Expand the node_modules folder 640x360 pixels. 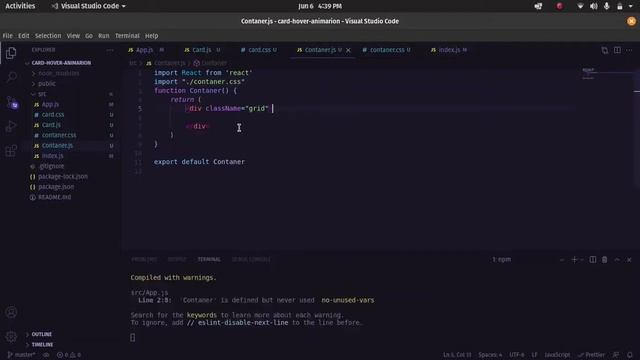coord(59,73)
